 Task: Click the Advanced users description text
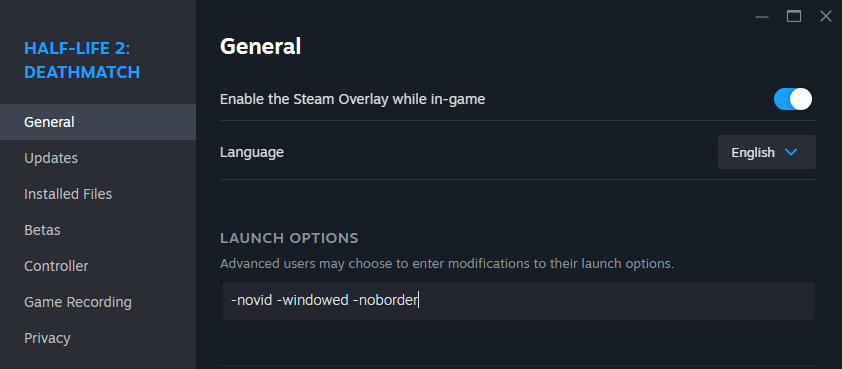[x=447, y=264]
